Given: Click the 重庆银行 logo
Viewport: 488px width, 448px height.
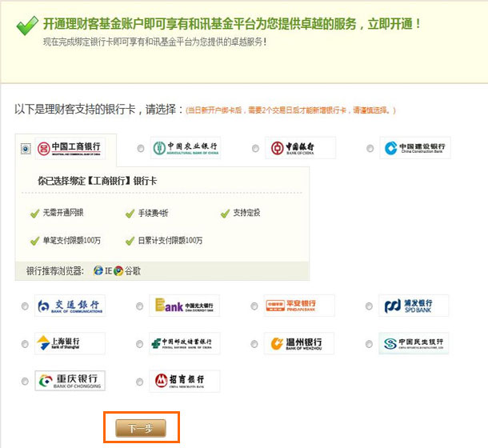Looking at the screenshot, I should 70,381.
